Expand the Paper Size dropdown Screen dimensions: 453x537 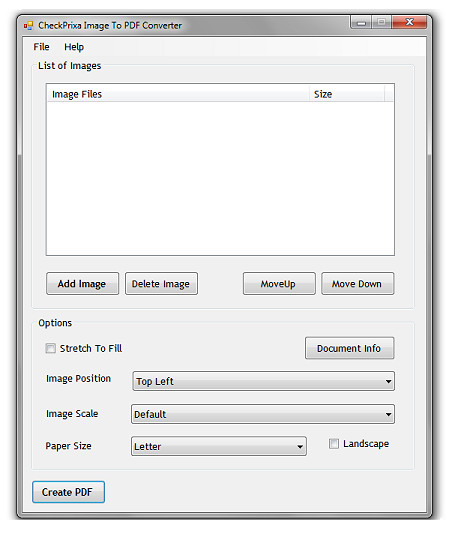coord(219,446)
